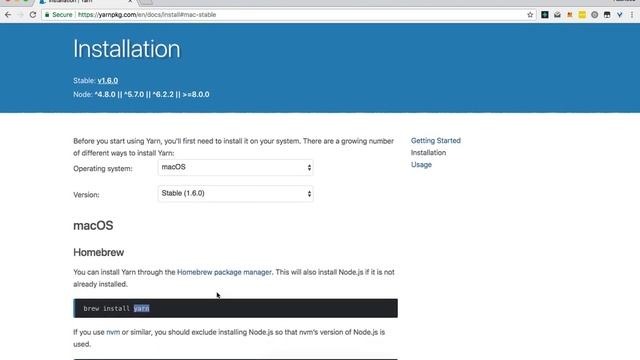Click the Installation page title
This screenshot has height=360, width=640.
(x=127, y=49)
